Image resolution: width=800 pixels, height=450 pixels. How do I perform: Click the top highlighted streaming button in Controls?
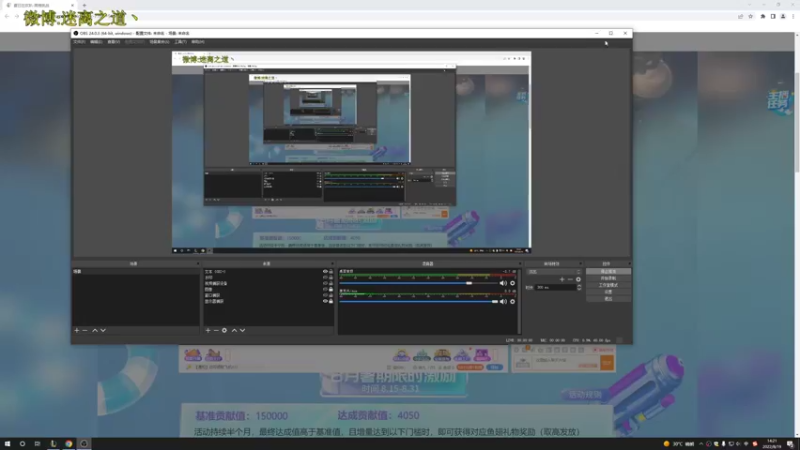click(x=608, y=272)
